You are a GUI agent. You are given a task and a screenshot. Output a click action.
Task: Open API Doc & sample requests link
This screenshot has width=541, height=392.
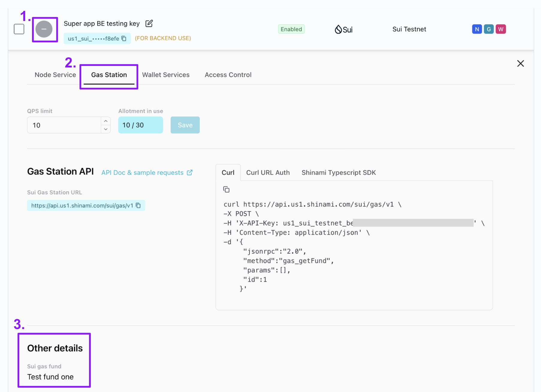point(142,173)
